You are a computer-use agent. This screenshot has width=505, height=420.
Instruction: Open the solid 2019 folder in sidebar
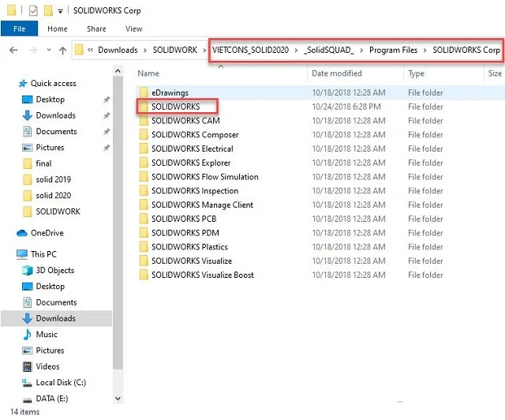(53, 179)
